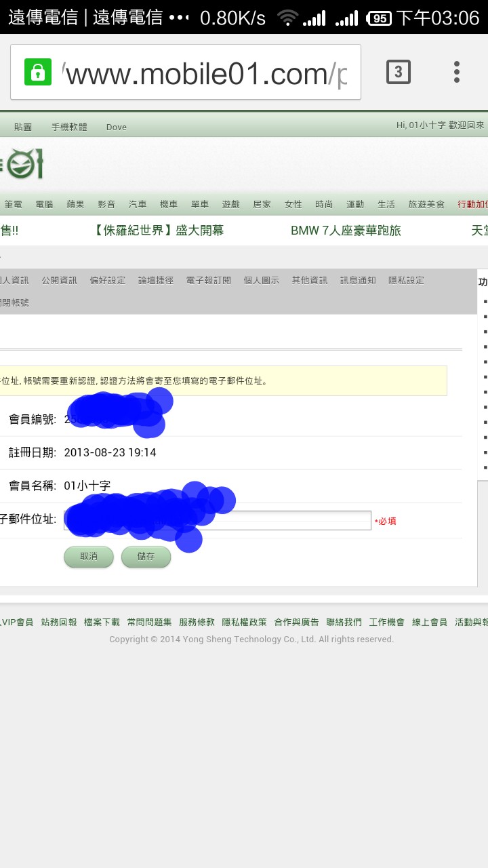
Task: Open the 合作與廣告 footer link
Action: coord(297,622)
